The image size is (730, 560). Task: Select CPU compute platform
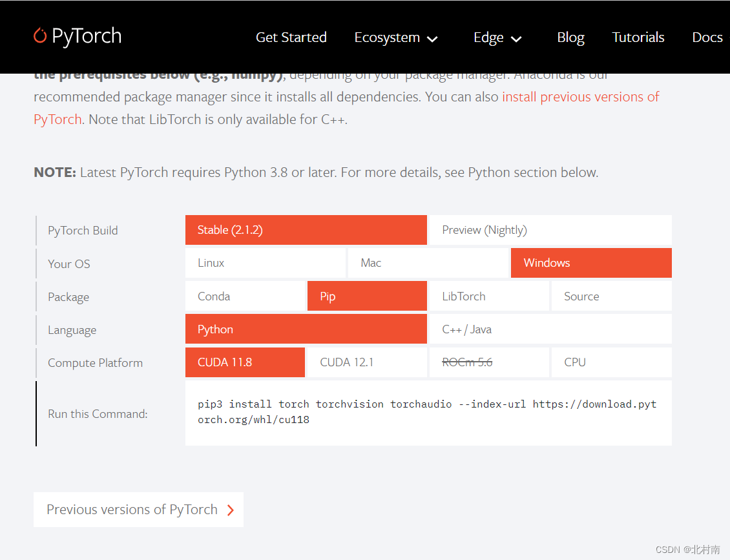(x=612, y=362)
